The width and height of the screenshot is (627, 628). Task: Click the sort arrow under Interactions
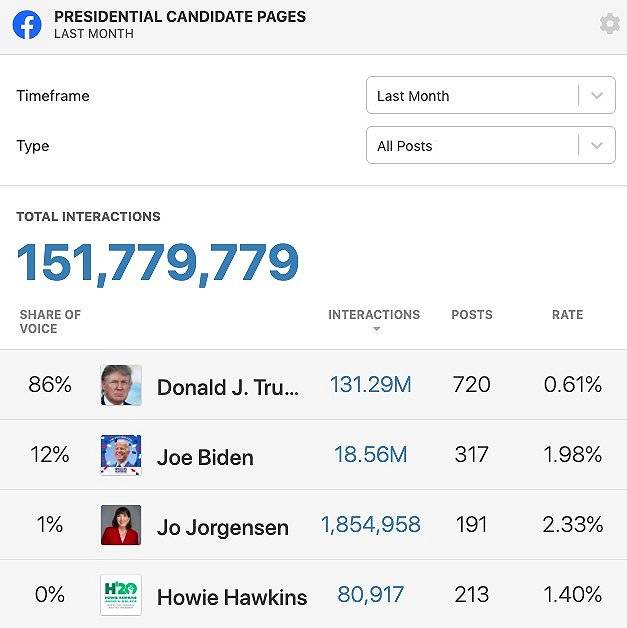coord(375,330)
